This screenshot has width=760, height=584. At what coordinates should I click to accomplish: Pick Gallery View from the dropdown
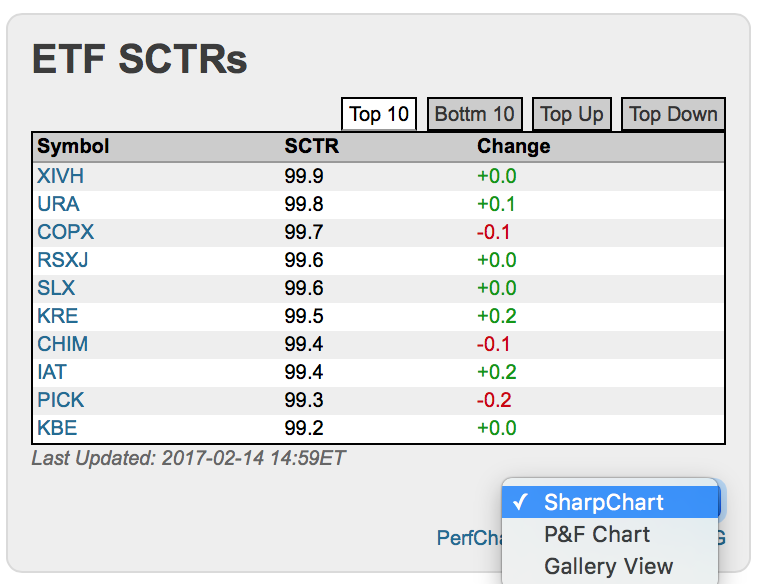click(608, 566)
